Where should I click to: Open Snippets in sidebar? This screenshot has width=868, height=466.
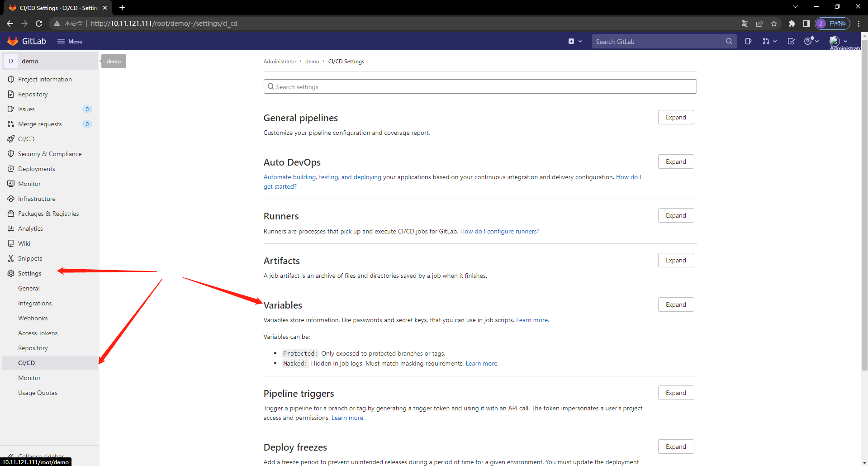(x=50, y=258)
